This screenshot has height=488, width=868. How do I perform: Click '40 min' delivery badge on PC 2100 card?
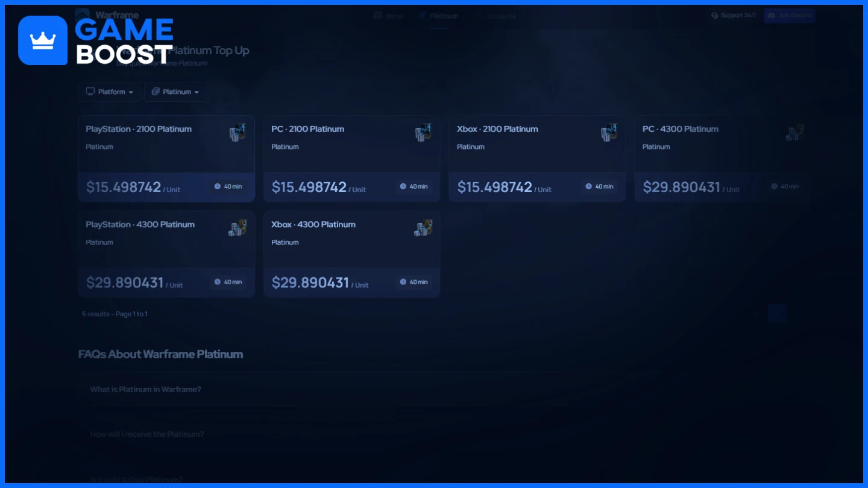tap(414, 187)
